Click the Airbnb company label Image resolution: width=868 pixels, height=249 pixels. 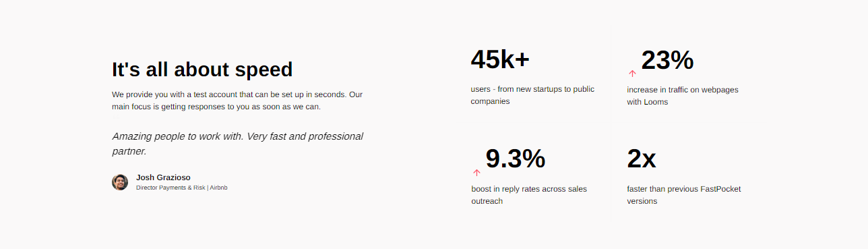tap(218, 188)
